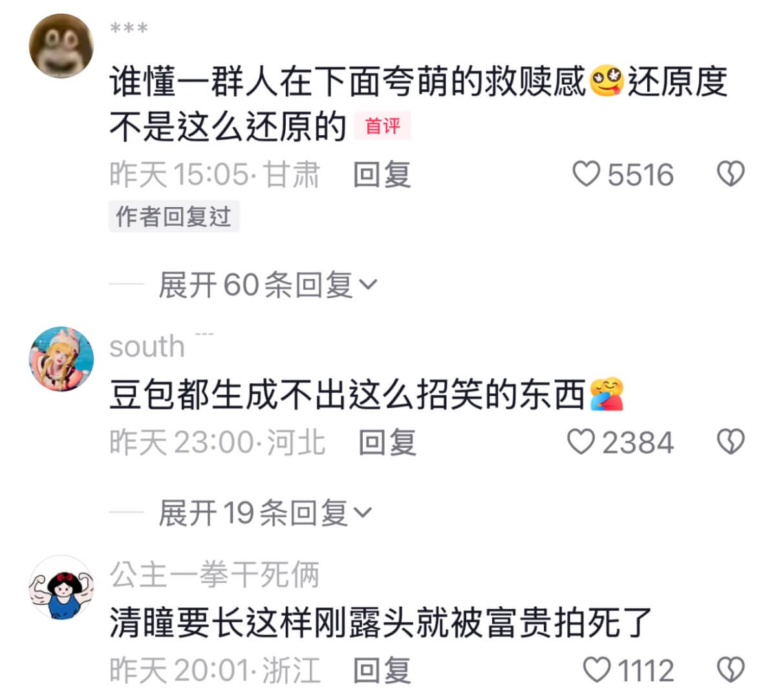Reply to the 昨天 20:01 comment from 浙江
776x700 pixels.
382,670
